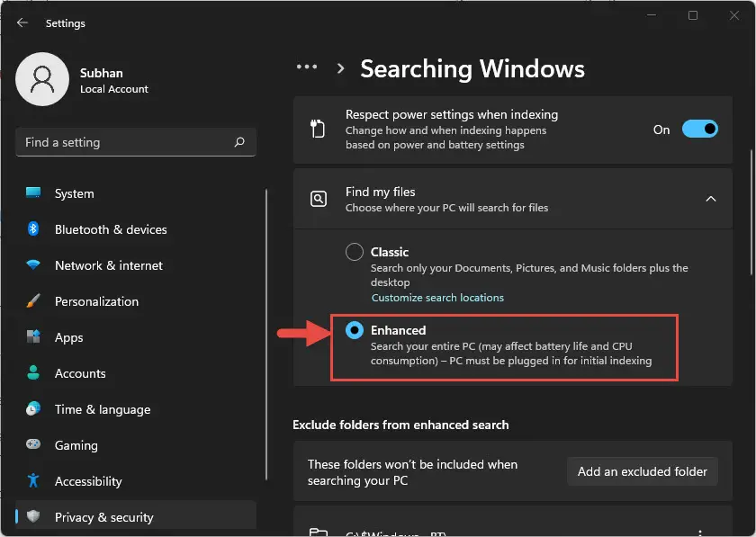
Task: Open Time & language category
Action: [103, 409]
